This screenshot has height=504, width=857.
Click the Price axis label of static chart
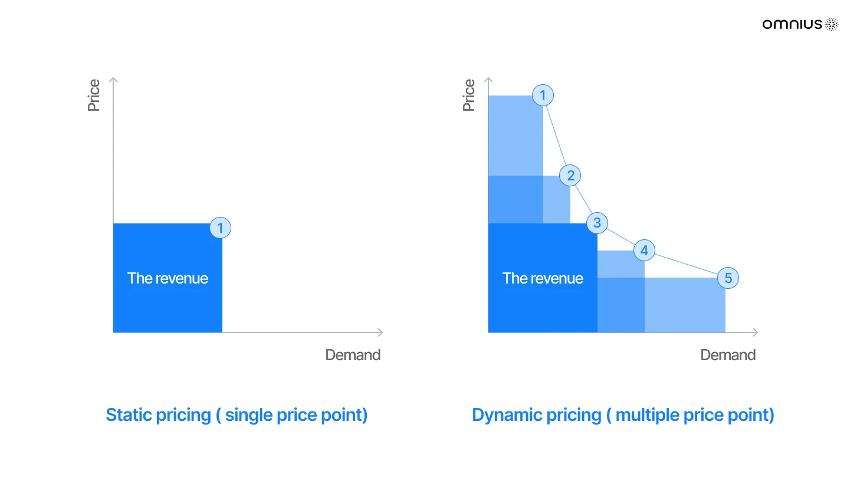click(94, 95)
